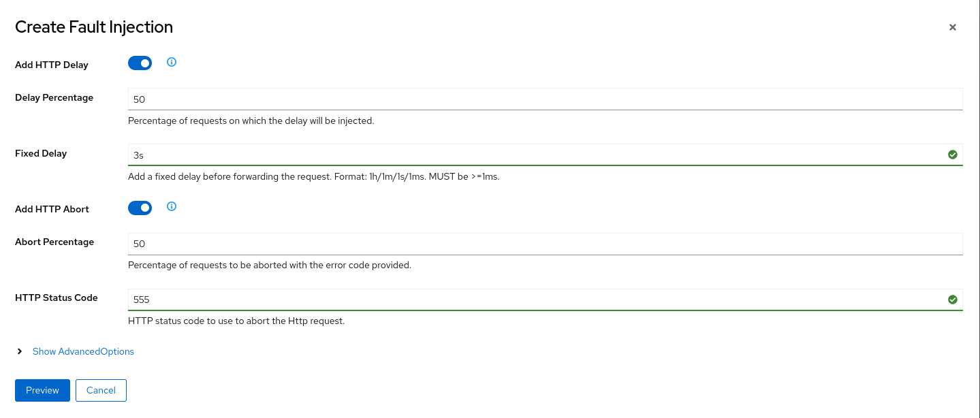Click into the Fixed Delay text box
Image resolution: width=980 pixels, height=418 pixels.
(x=531, y=155)
